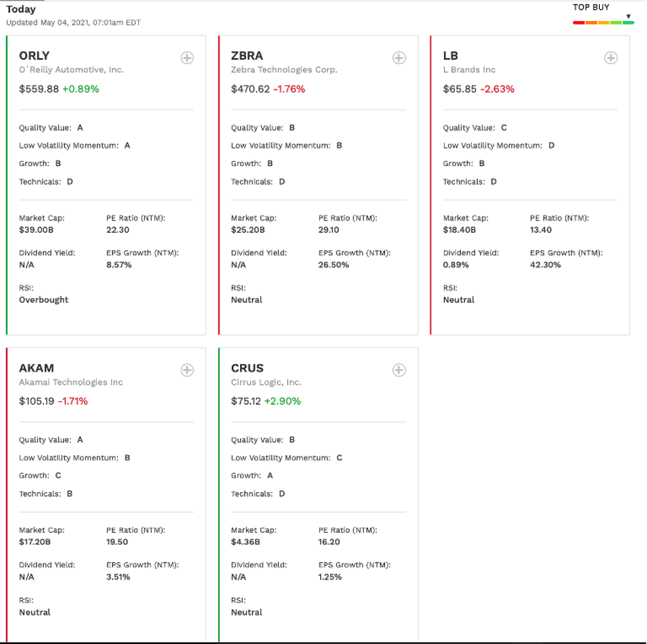Add AKAM to watchlist with plus icon
The height and width of the screenshot is (644, 647).
click(187, 370)
